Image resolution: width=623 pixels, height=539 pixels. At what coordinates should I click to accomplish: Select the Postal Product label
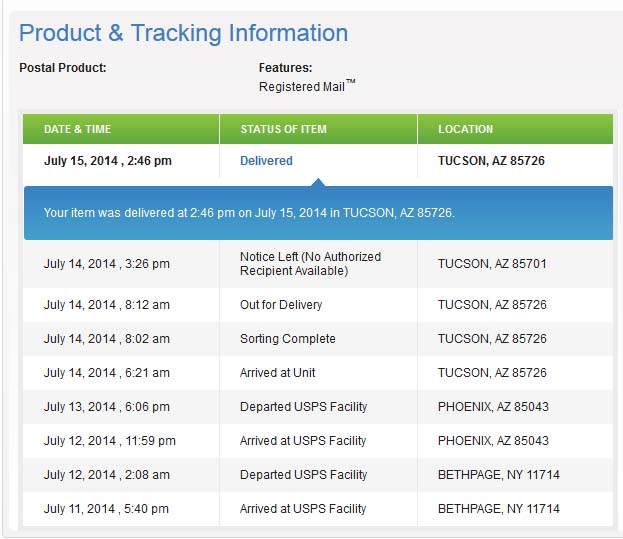tap(63, 68)
